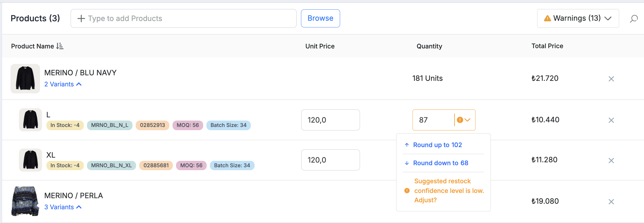Click the orange warning icon in quantity field
The height and width of the screenshot is (223, 644).
point(460,120)
